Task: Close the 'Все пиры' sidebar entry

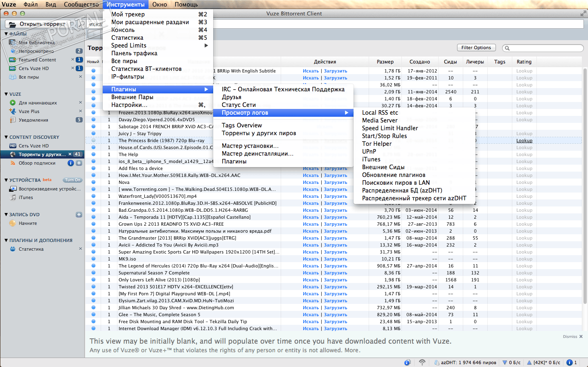Action: pyautogui.click(x=80, y=77)
